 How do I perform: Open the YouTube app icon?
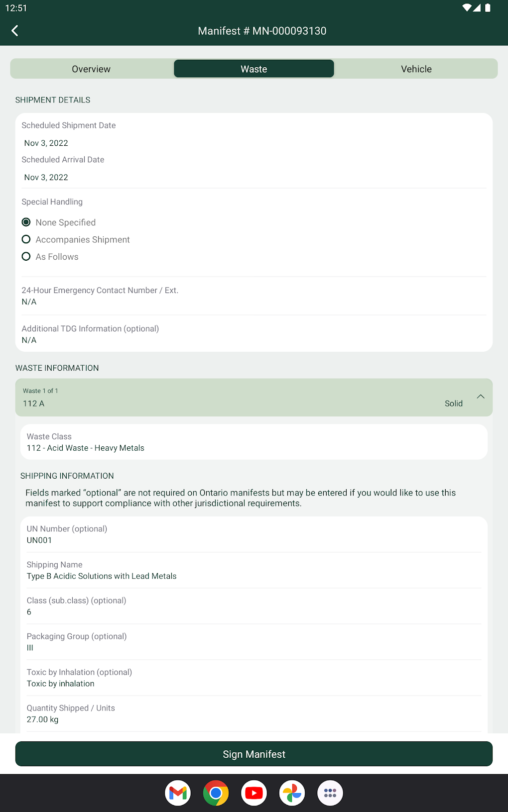[254, 793]
